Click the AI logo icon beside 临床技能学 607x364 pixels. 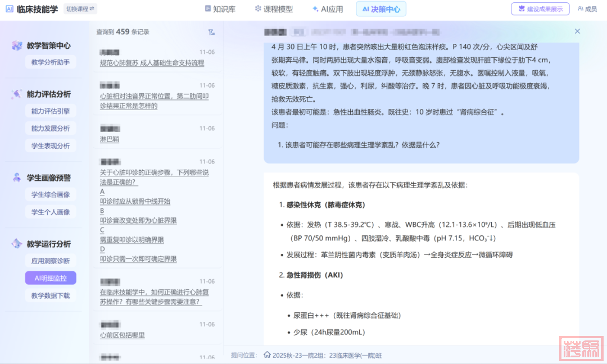pyautogui.click(x=9, y=9)
